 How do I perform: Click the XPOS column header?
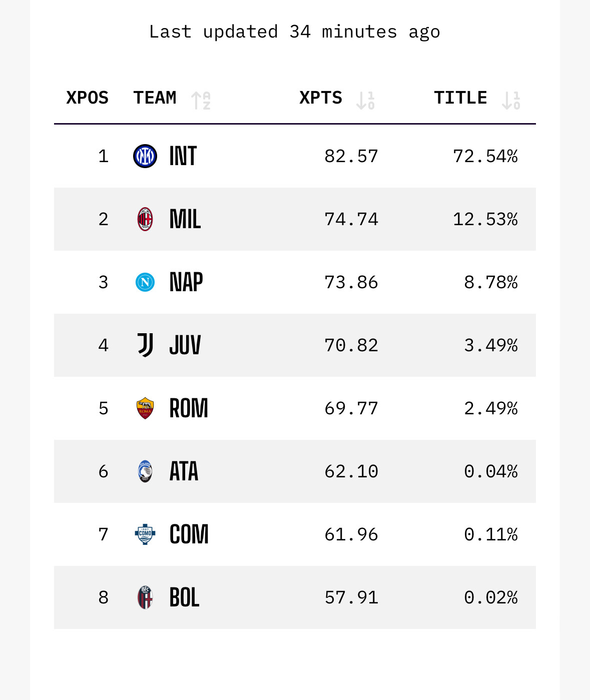[88, 98]
